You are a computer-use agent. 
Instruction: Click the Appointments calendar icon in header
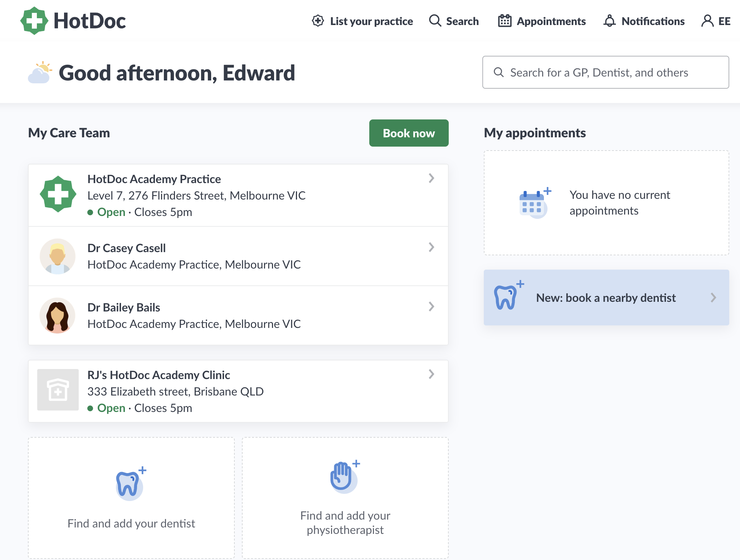[505, 21]
